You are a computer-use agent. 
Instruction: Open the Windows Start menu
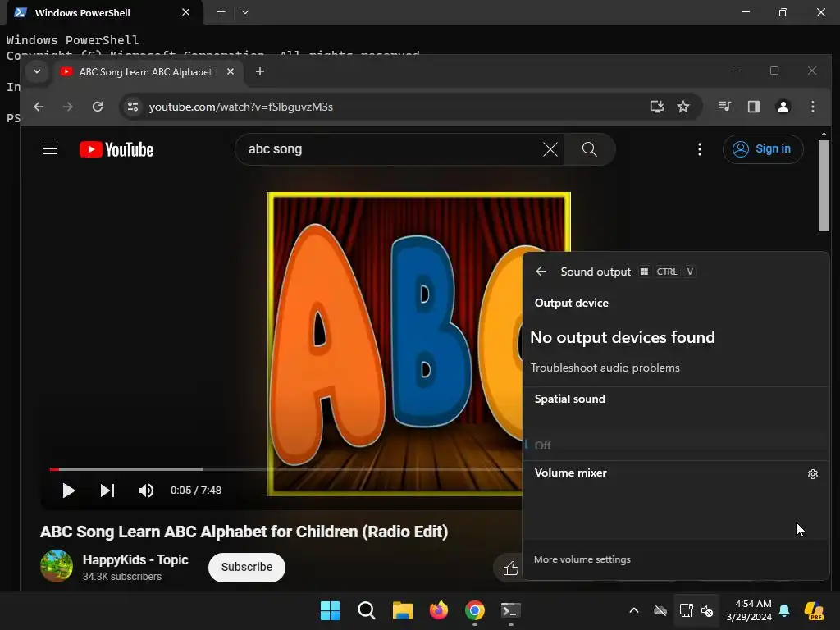pos(330,610)
